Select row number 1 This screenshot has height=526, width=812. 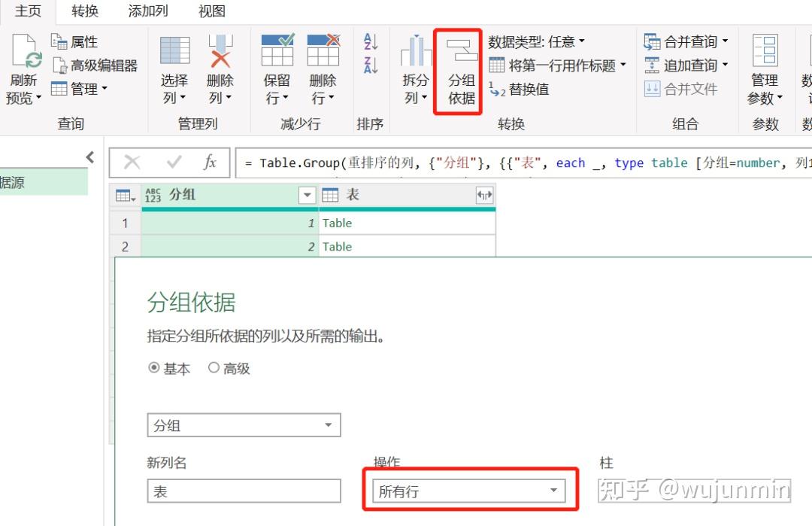[126, 223]
